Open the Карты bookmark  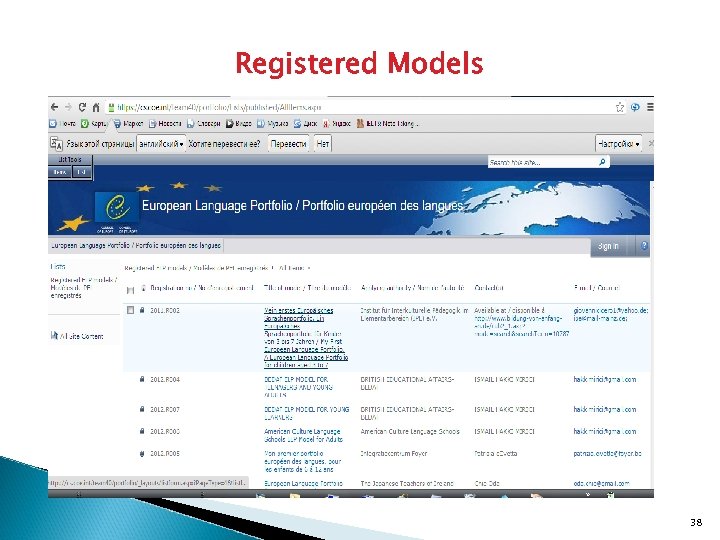tap(94, 124)
